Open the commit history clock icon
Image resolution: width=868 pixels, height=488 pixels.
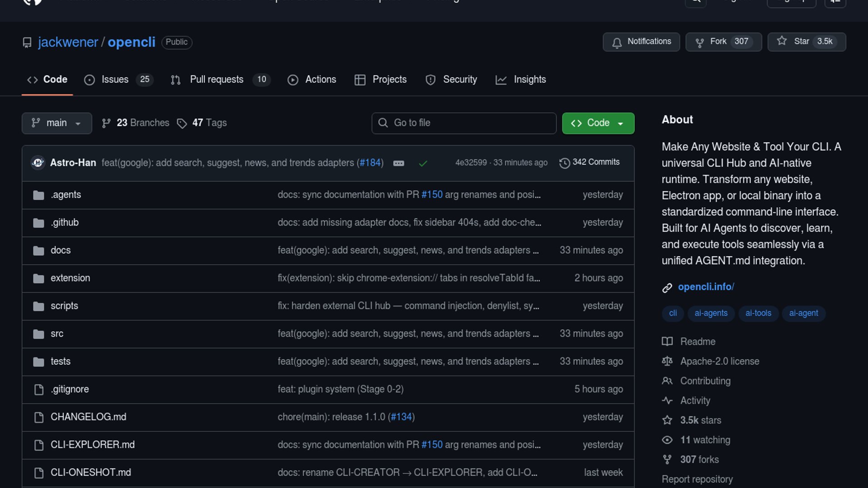click(x=564, y=163)
